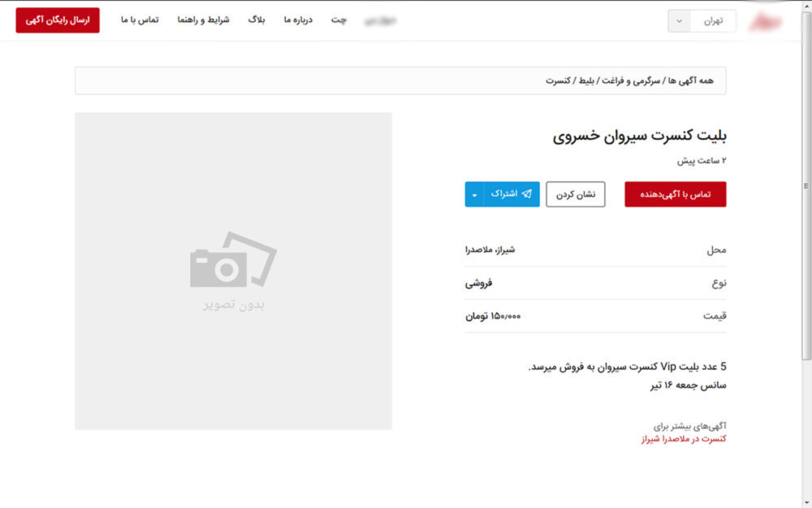Click the نوع label
The height and width of the screenshot is (508, 812).
point(719,283)
